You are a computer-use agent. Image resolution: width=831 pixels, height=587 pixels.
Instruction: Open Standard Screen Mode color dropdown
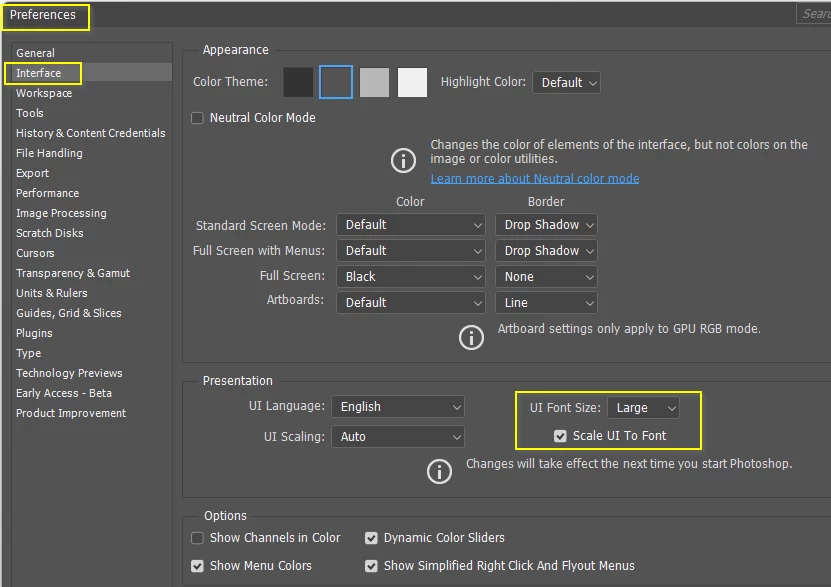click(x=411, y=225)
